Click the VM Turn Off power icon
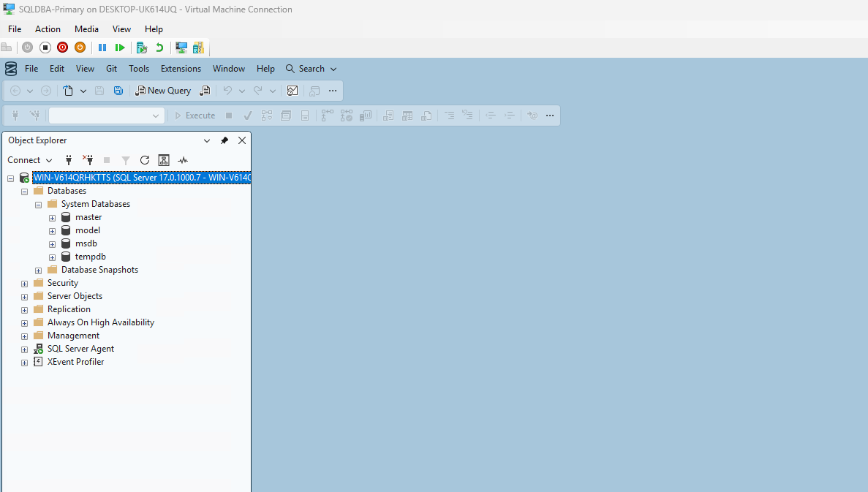868x492 pixels. coord(45,48)
